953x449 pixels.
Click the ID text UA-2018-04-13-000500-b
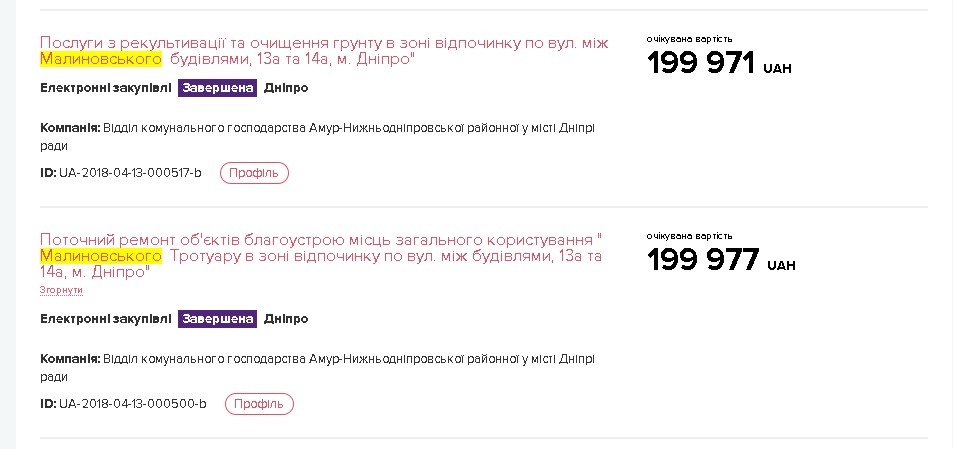click(x=133, y=404)
